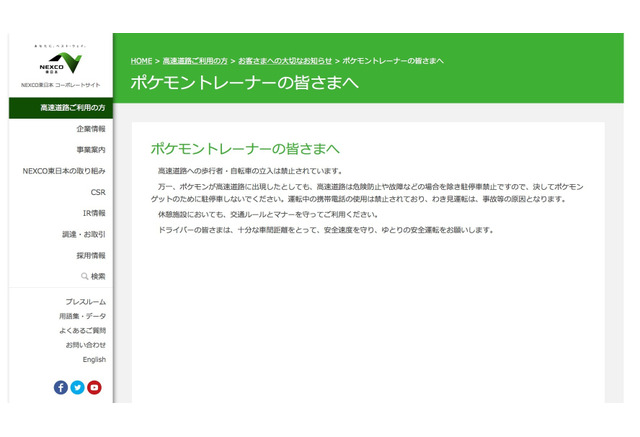Click the paragraph starting ドライバーの皆さまは
The image size is (640, 437).
tap(327, 230)
